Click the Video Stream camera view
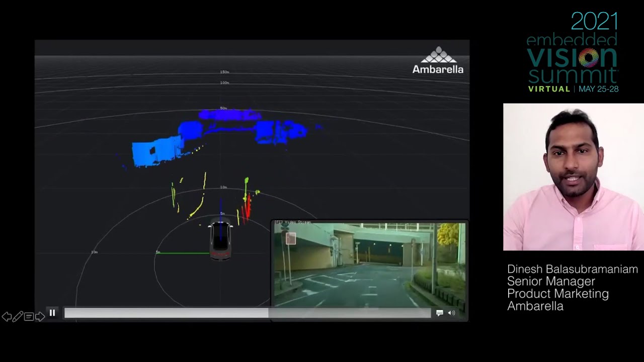Screen dimensions: 644x362 pyautogui.click(x=369, y=264)
